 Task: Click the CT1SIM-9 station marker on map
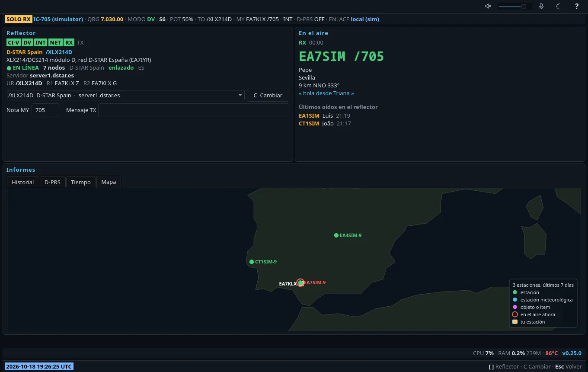252,262
